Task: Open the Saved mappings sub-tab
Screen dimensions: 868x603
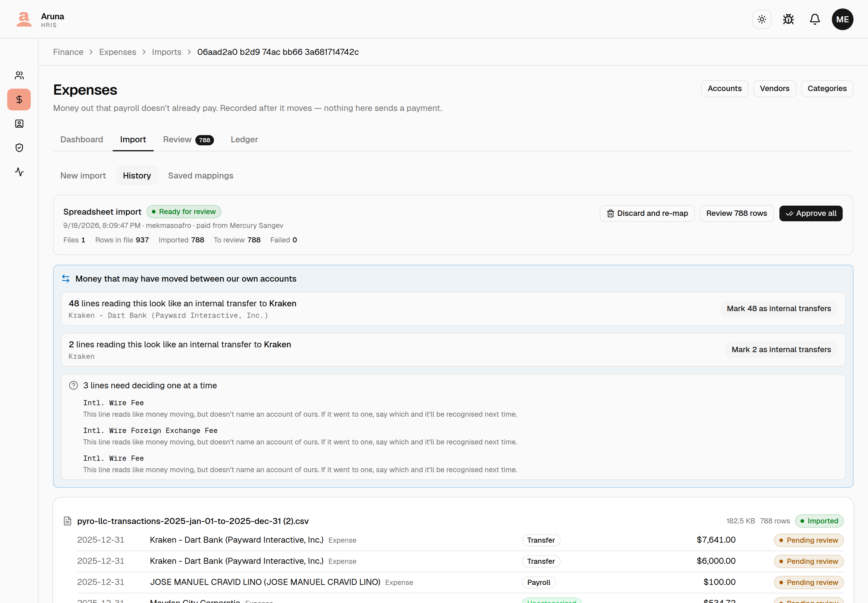Action: pos(200,176)
